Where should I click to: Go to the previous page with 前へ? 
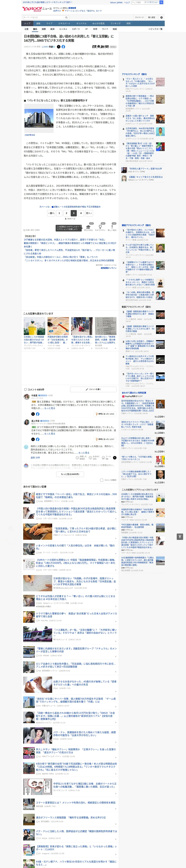51,213
